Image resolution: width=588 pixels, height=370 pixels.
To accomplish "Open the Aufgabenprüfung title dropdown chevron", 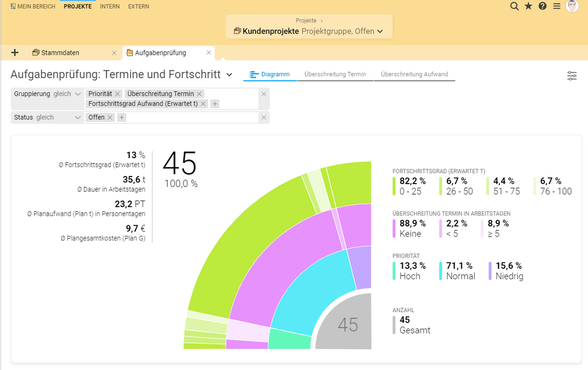I will (x=229, y=75).
